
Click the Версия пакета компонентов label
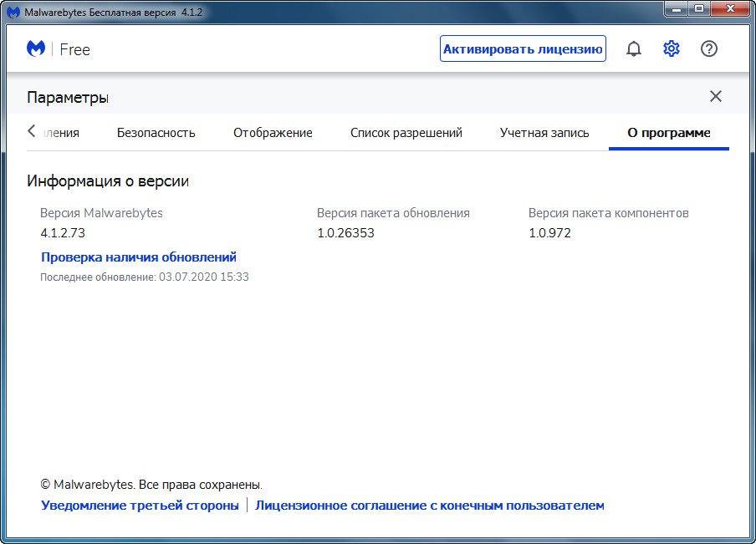tap(609, 212)
